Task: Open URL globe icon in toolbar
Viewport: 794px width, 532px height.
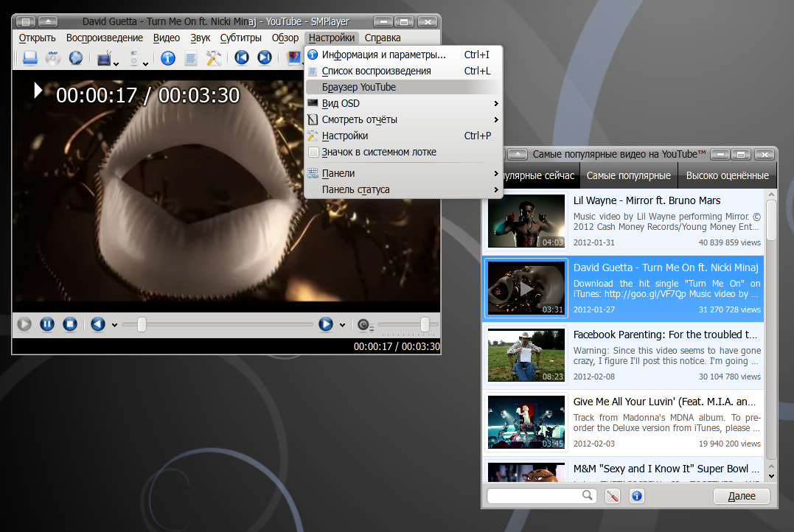Action: 75,58
